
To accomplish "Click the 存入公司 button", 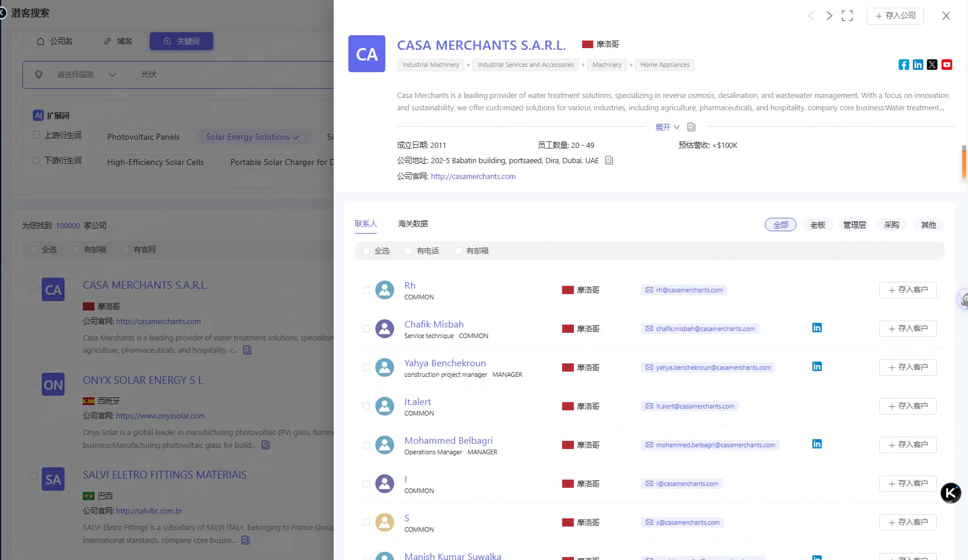I will [895, 16].
